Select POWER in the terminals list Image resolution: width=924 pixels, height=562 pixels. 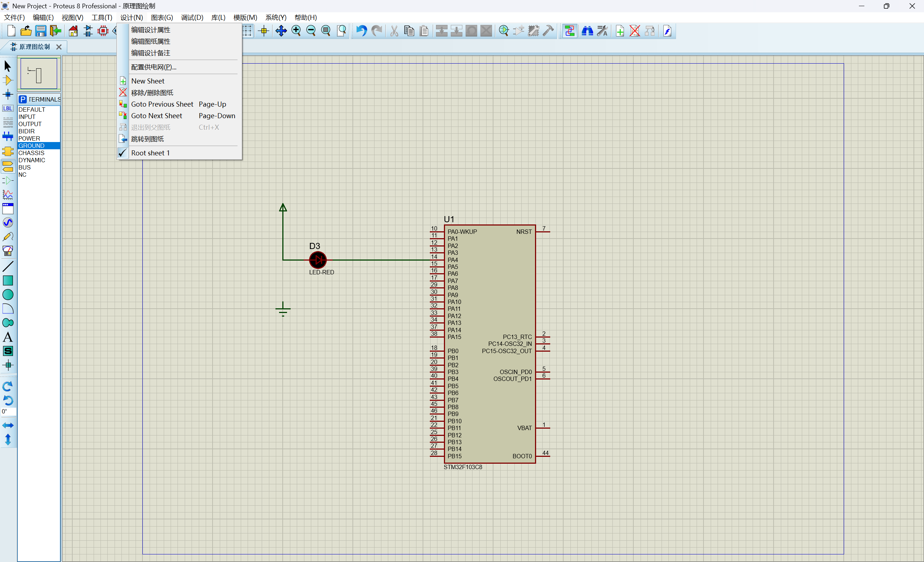pos(39,139)
